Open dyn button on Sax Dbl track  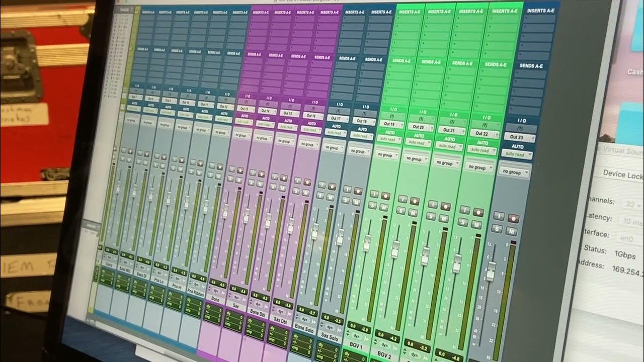[280, 312]
